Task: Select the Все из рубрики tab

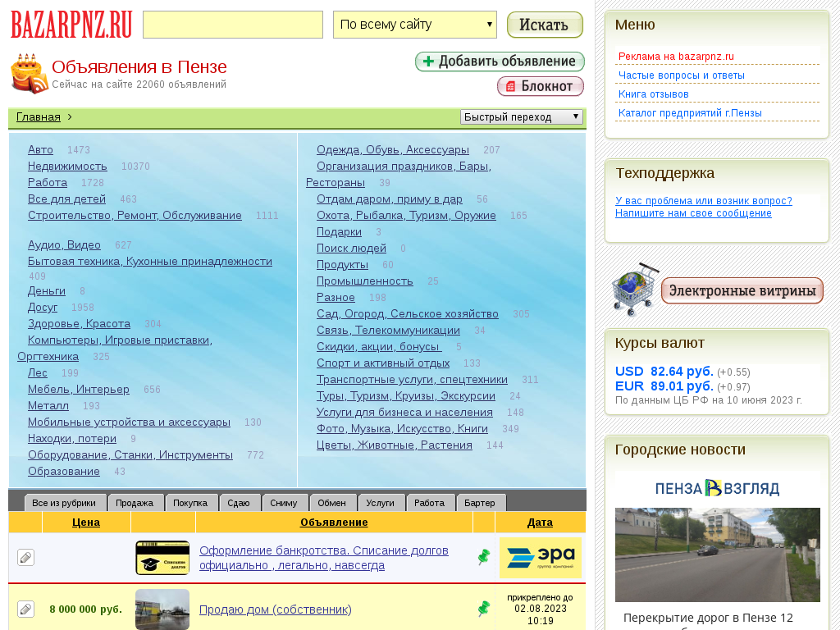Action: (x=64, y=503)
